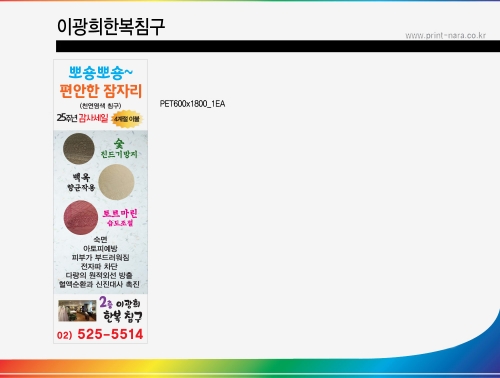This screenshot has width=500, height=378.
Task: Click the 25주년 감사세일 text
Action: pyautogui.click(x=82, y=118)
